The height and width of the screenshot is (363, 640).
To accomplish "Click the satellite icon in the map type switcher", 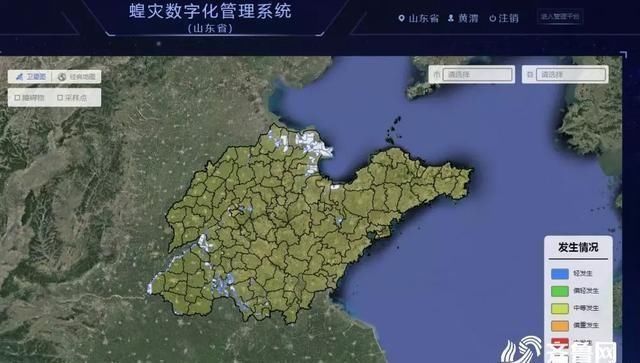I will 19,77.
